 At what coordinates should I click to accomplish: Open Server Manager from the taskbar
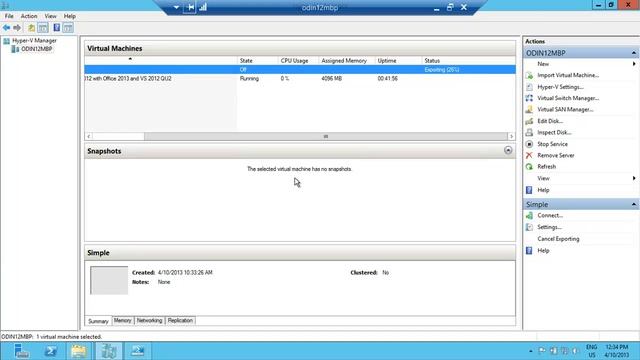tap(21, 351)
